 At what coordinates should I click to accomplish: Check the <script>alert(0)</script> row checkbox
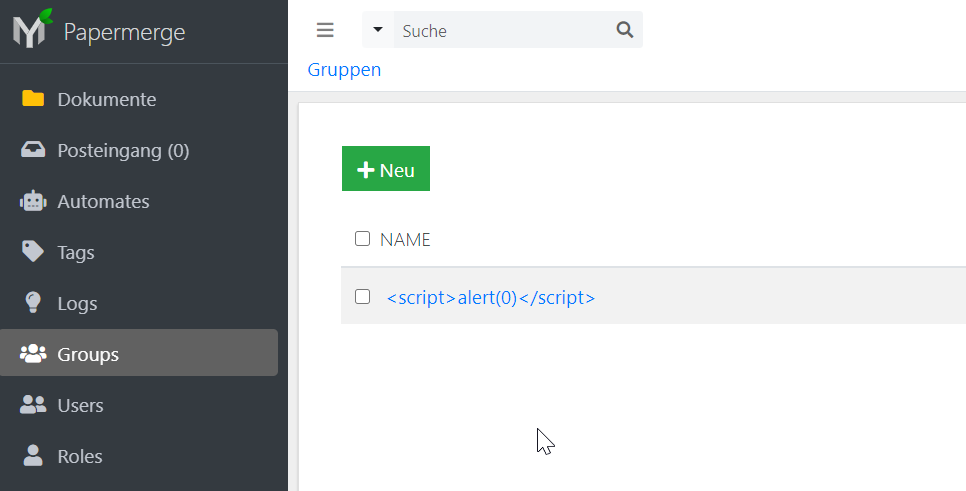tap(362, 296)
